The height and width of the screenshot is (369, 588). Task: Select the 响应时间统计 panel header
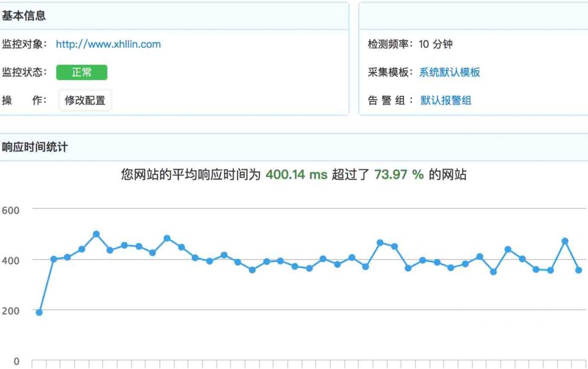(35, 147)
